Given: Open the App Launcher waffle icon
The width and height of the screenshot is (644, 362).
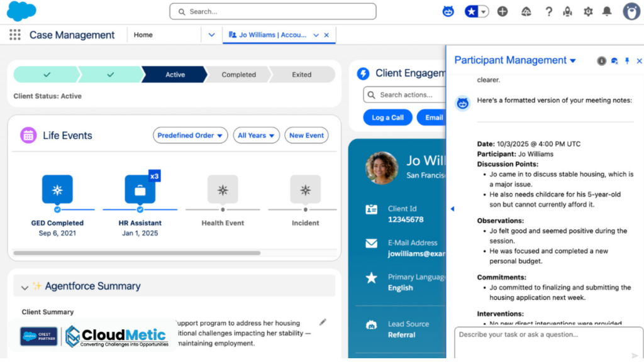Looking at the screenshot, I should pyautogui.click(x=14, y=35).
